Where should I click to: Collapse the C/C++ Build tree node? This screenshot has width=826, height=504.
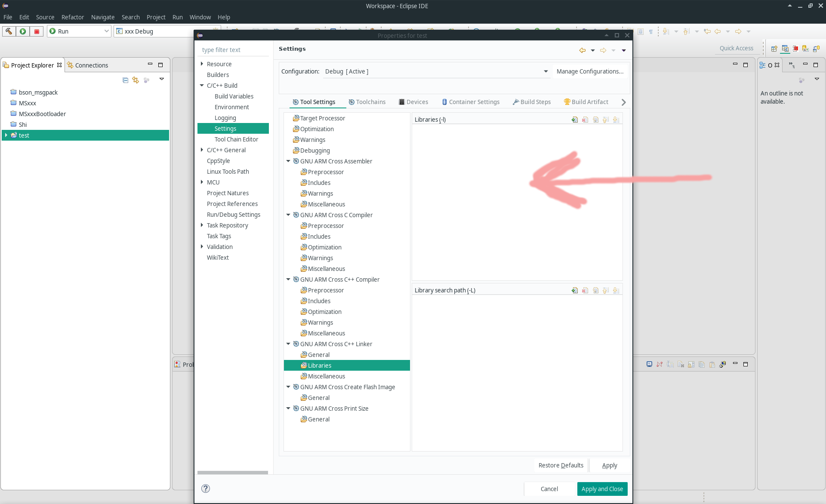tap(202, 85)
